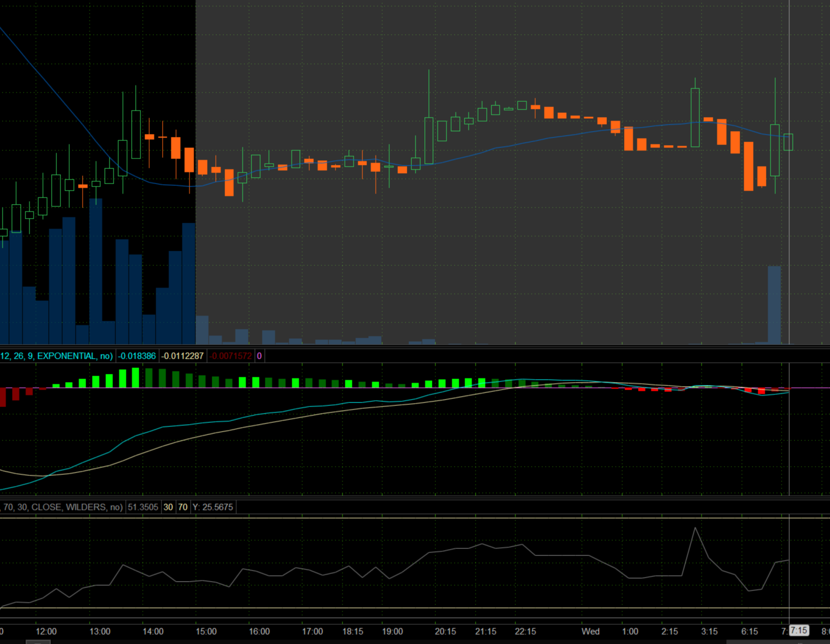Click the 15:00 label on the time axis

[206, 631]
